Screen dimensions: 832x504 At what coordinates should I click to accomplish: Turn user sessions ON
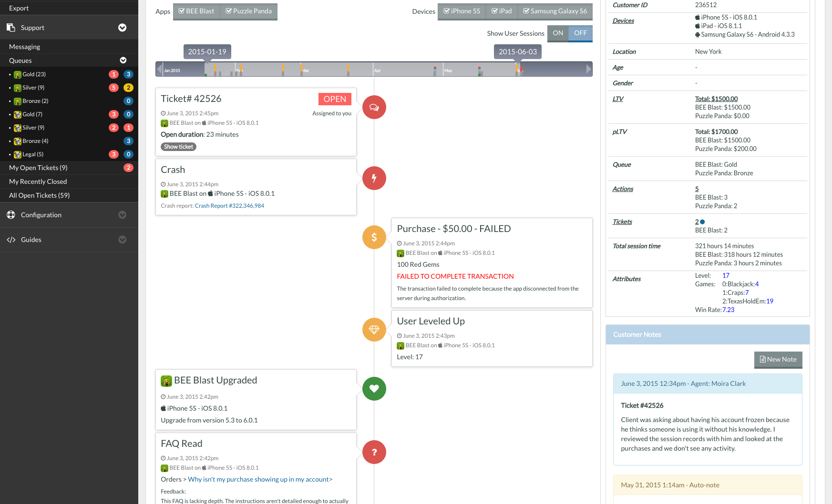click(x=558, y=33)
